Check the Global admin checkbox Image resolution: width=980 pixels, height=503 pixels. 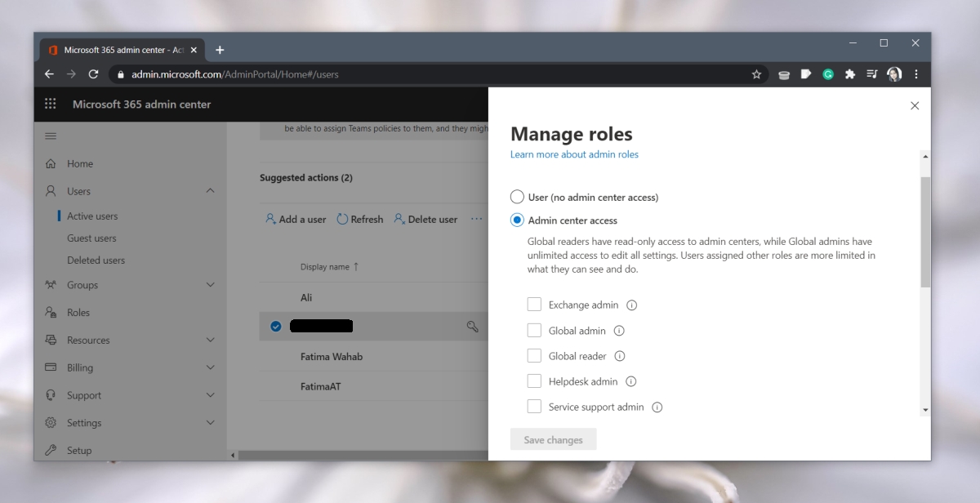click(x=534, y=330)
